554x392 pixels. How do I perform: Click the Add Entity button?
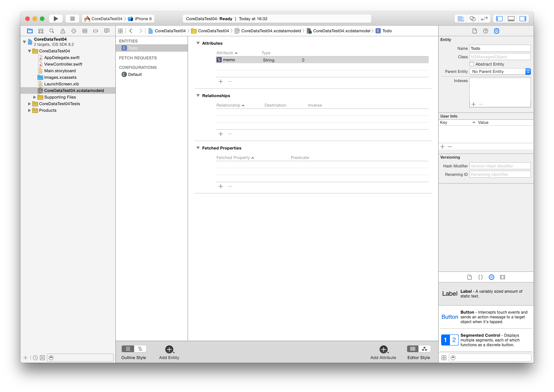(x=169, y=350)
